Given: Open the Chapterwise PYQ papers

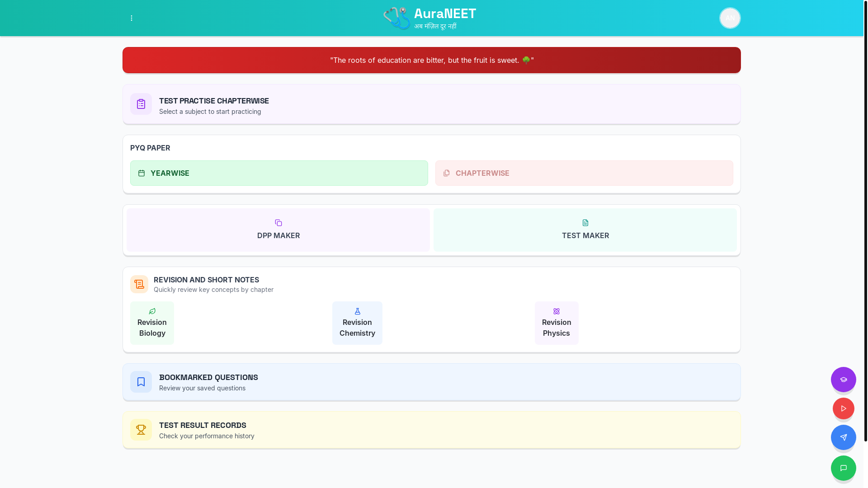Looking at the screenshot, I should coord(584,173).
